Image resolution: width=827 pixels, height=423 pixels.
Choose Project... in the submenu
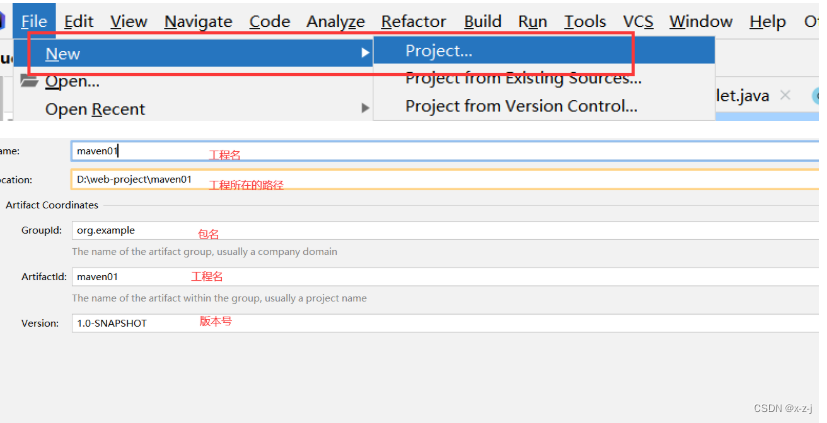pos(544,51)
